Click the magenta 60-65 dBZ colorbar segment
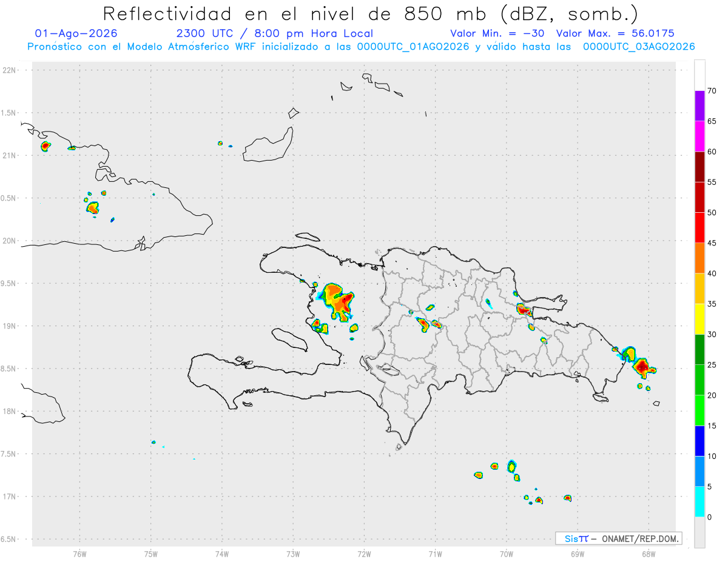This screenshot has width=728, height=562. (699, 136)
